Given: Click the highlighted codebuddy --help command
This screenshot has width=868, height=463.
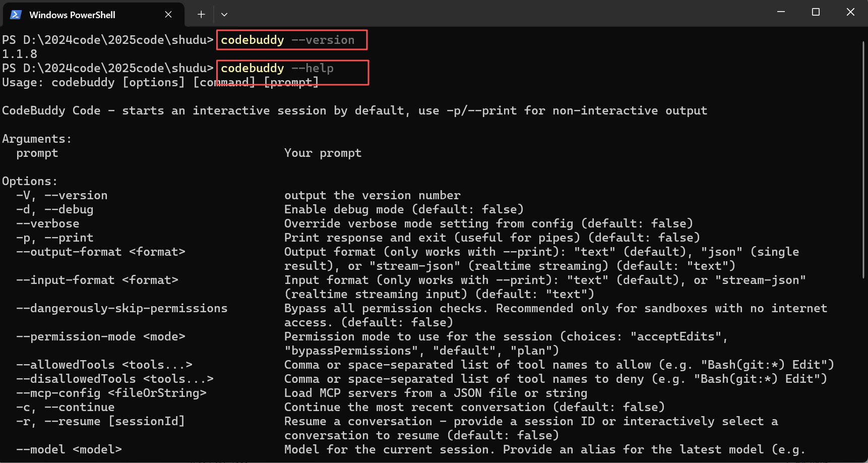Looking at the screenshot, I should (277, 68).
